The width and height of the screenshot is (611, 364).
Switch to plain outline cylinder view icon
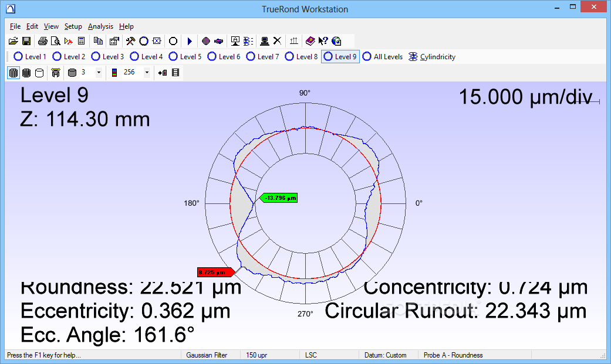click(39, 73)
